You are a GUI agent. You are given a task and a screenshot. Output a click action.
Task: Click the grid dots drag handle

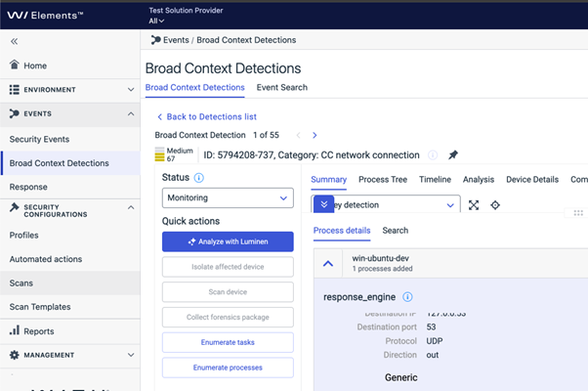(578, 213)
